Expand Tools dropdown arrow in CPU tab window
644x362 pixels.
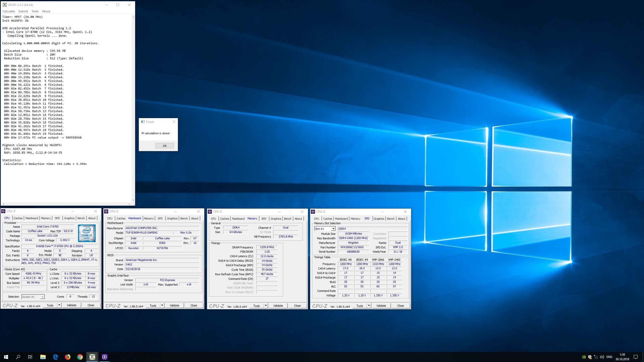click(x=59, y=305)
